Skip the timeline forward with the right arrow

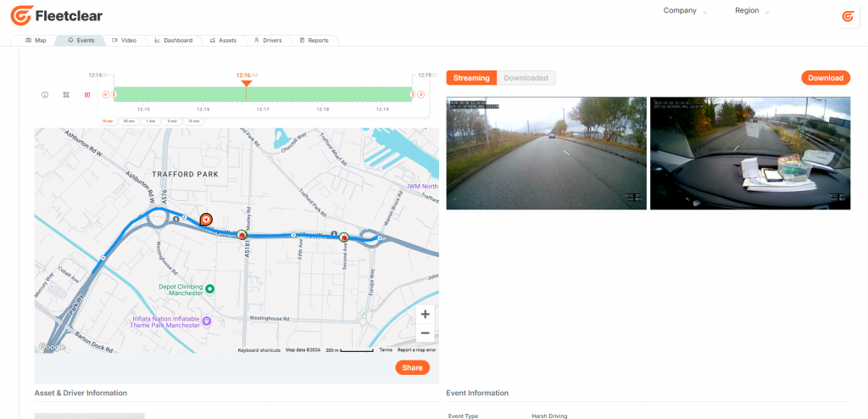click(x=420, y=95)
